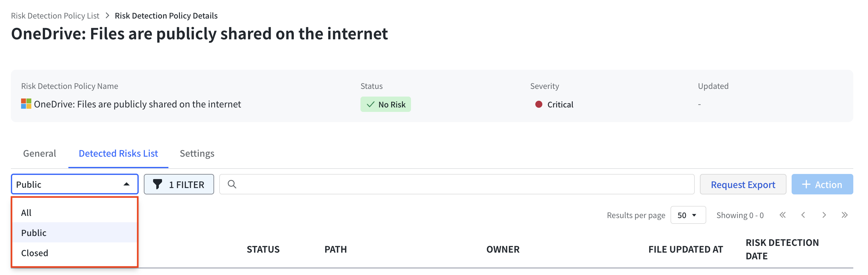Image resolution: width=868 pixels, height=275 pixels.
Task: Click the Request Export button
Action: tap(743, 184)
